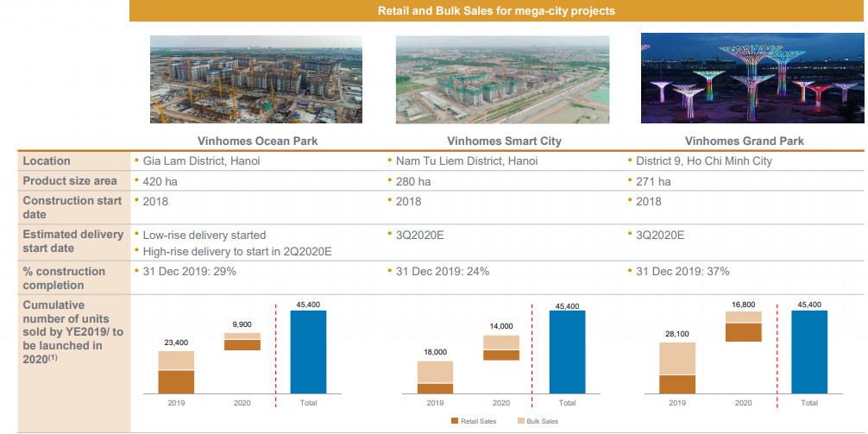Select the Vinhomes Smart City column heading
This screenshot has height=434, width=868.
coord(502,142)
